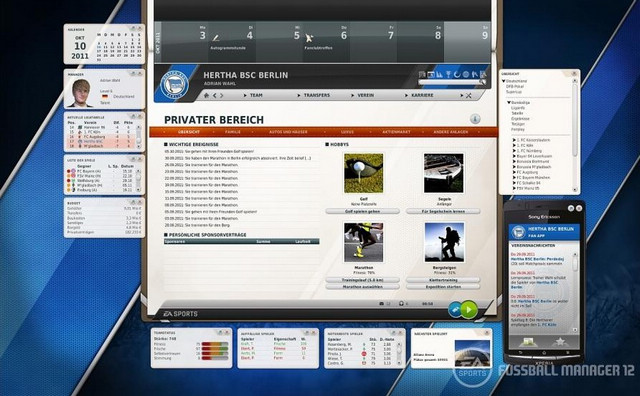Click the blue round button beside continue
The height and width of the screenshot is (396, 640).
point(455,310)
